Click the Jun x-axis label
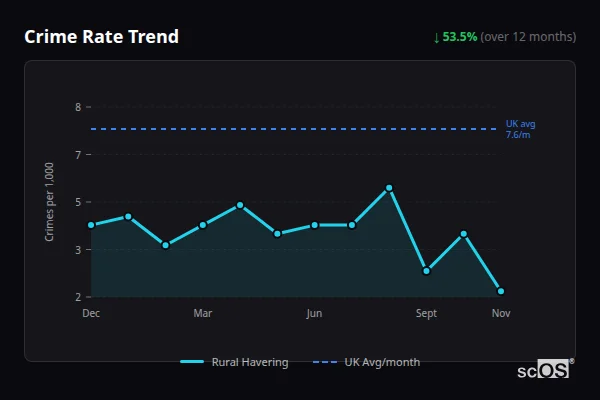 314,313
